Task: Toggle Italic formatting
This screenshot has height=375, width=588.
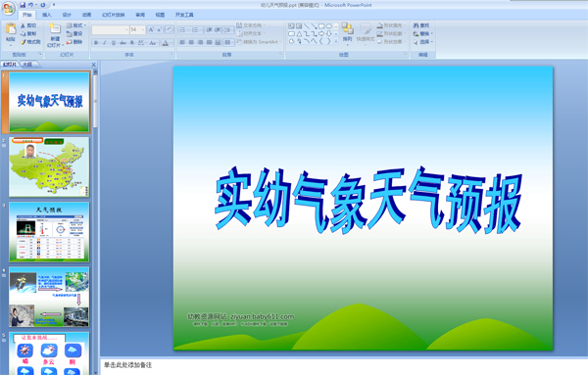Action: point(105,43)
